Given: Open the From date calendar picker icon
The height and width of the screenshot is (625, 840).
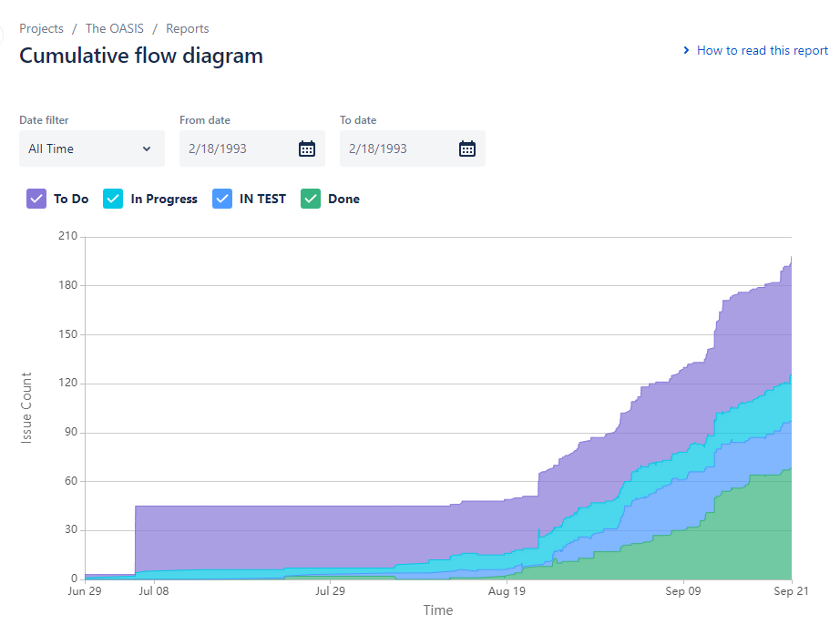Looking at the screenshot, I should coord(306,149).
